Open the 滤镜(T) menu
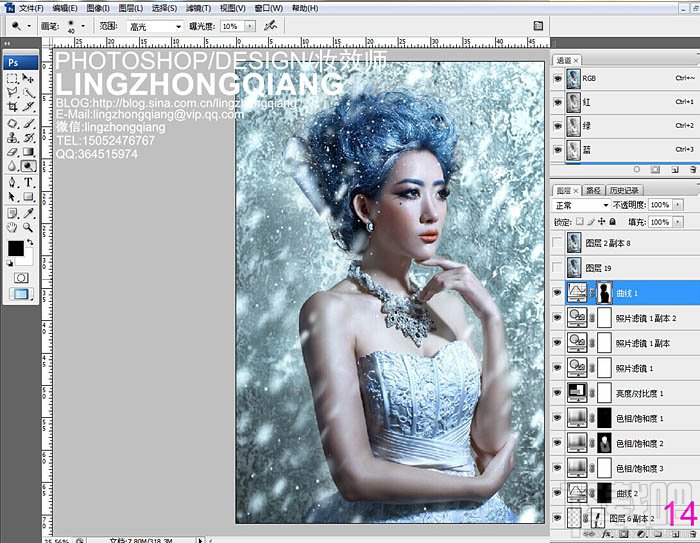Image resolution: width=700 pixels, height=543 pixels. [198, 8]
